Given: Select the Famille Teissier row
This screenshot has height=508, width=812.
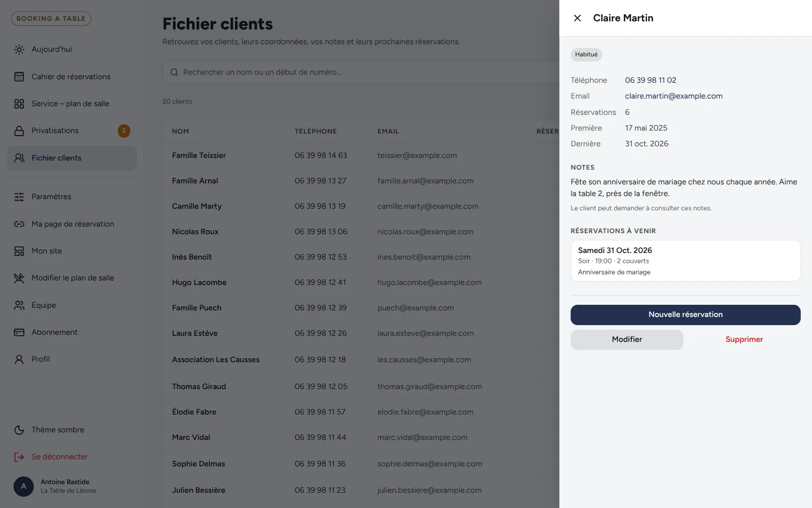Looking at the screenshot, I should pos(361,155).
